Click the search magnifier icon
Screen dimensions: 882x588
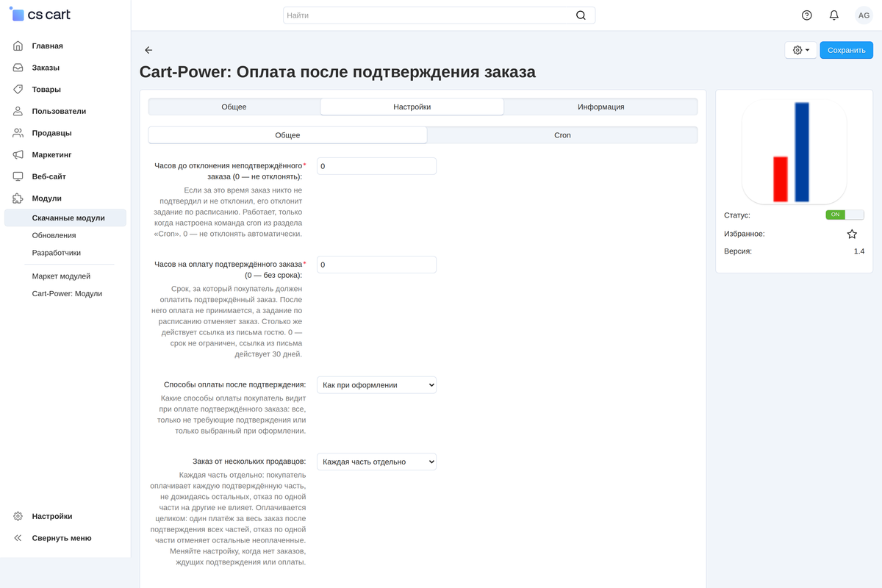(x=581, y=15)
